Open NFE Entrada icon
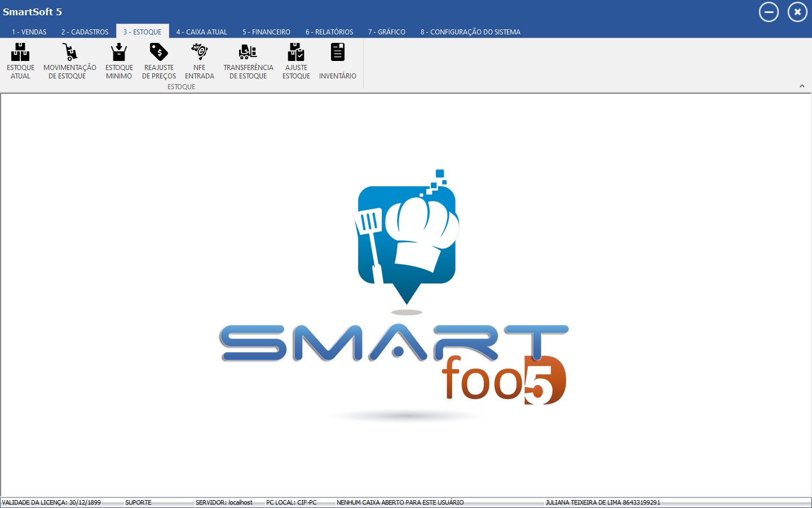Image resolution: width=812 pixels, height=508 pixels. coord(199,52)
